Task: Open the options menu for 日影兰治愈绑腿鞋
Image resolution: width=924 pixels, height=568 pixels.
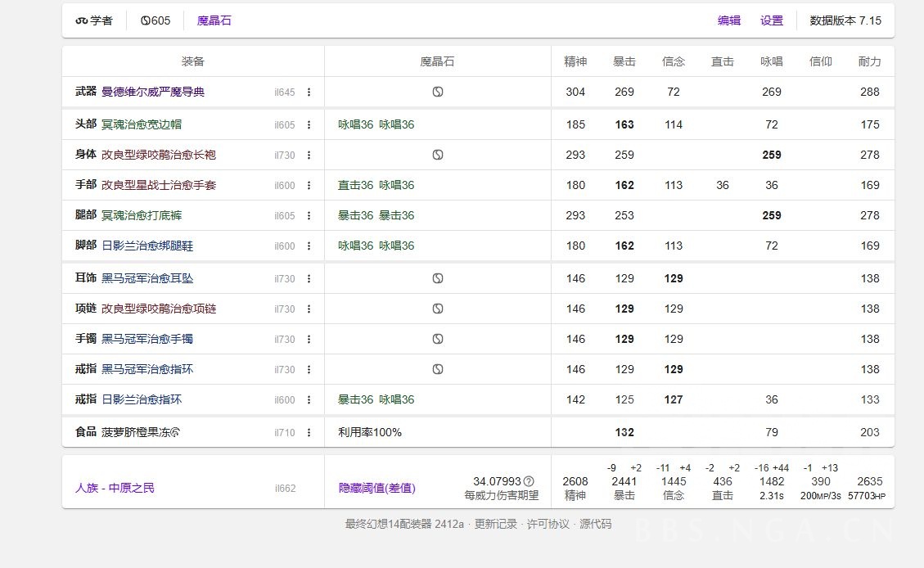Action: pos(309,246)
